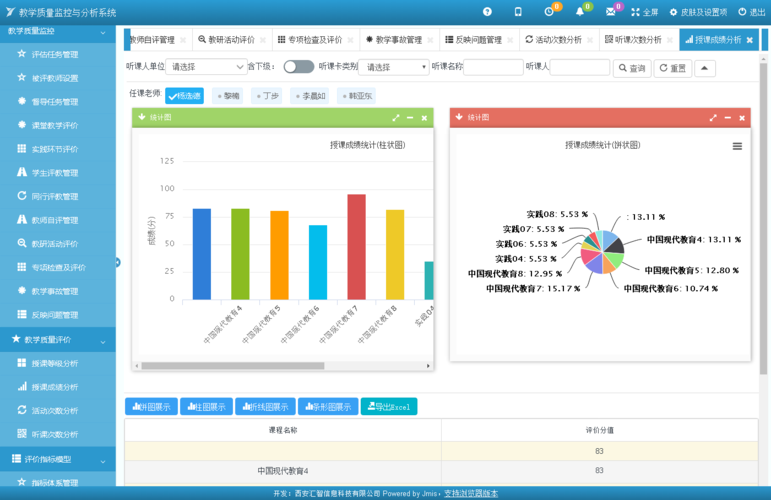Click the star icon beside 被评教师设置
The height and width of the screenshot is (500, 771).
[22, 77]
